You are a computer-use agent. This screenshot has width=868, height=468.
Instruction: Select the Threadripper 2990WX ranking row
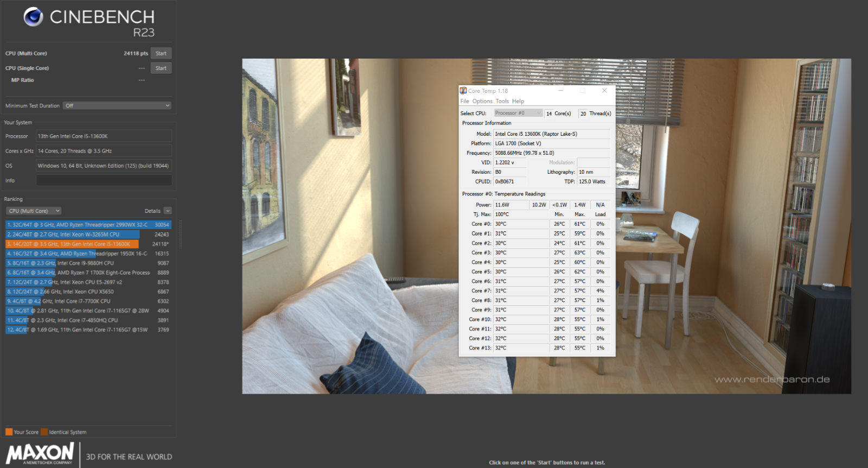pos(88,225)
